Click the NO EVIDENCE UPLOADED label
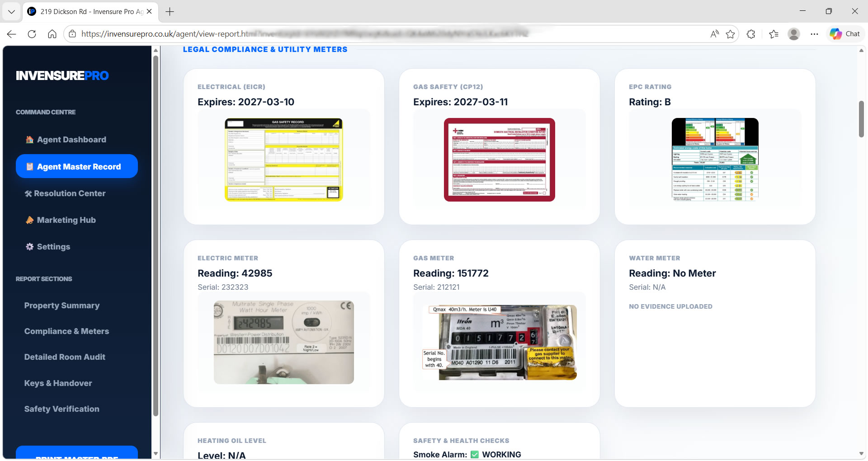The height and width of the screenshot is (461, 868). pos(670,306)
